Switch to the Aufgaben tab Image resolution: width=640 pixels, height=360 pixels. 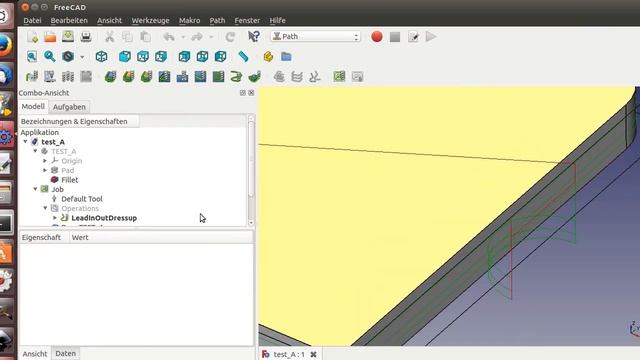69,107
